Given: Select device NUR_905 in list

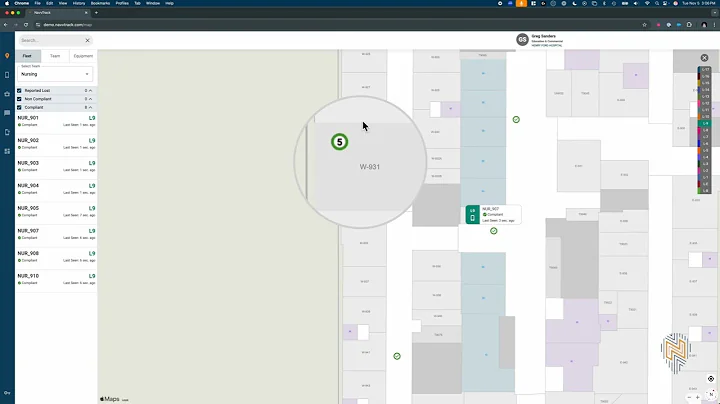Looking at the screenshot, I should [x=56, y=211].
